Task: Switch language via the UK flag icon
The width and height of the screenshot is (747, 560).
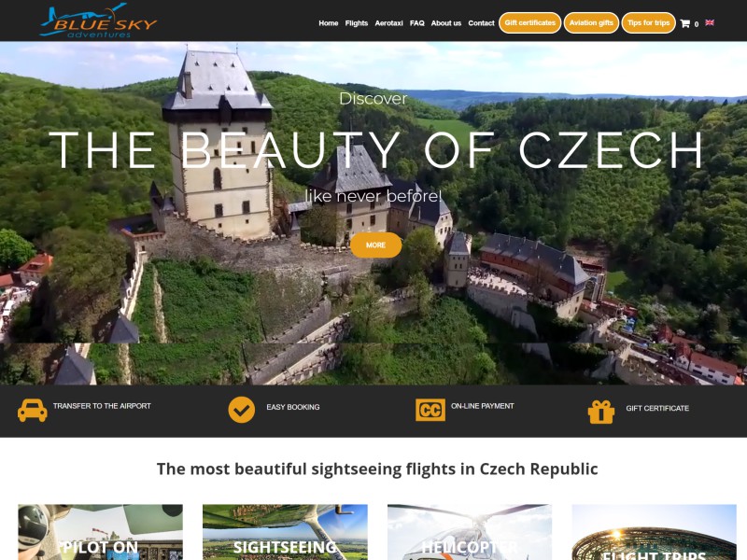Action: 710,22
